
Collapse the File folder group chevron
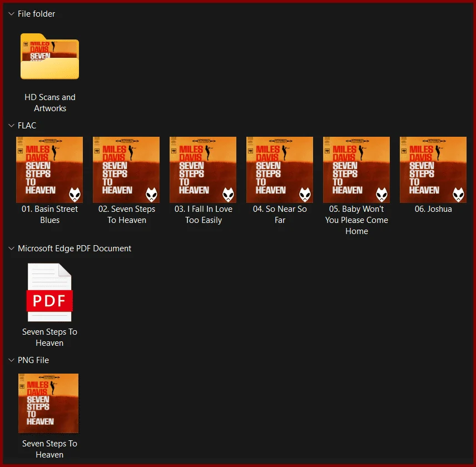[x=11, y=14]
